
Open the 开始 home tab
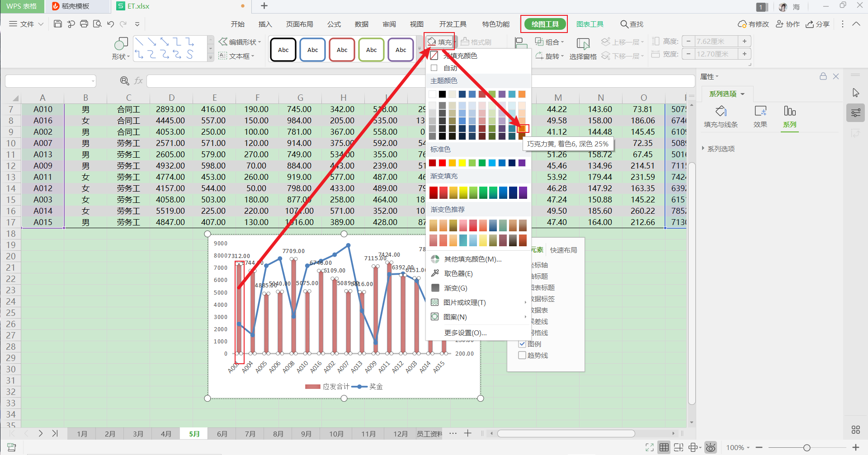[237, 24]
